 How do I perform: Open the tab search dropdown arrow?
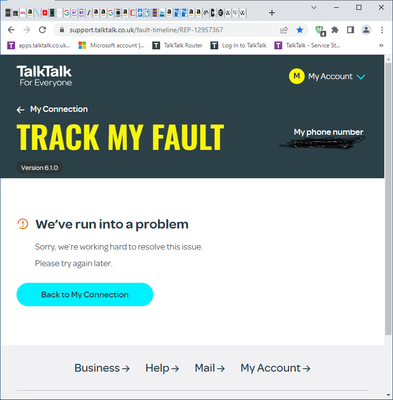coord(314,7)
